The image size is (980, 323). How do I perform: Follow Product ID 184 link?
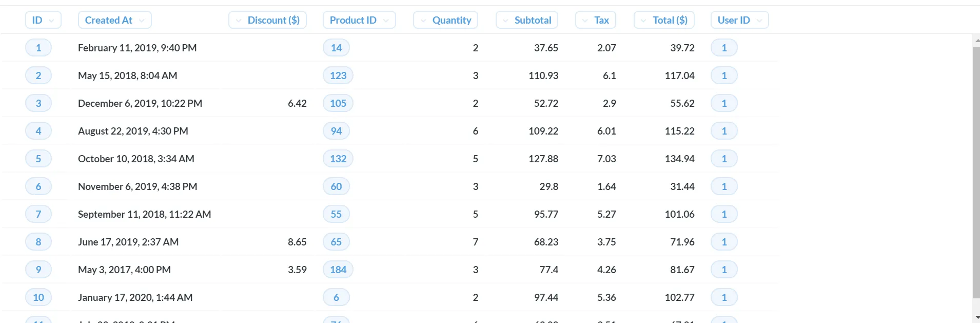coord(338,270)
